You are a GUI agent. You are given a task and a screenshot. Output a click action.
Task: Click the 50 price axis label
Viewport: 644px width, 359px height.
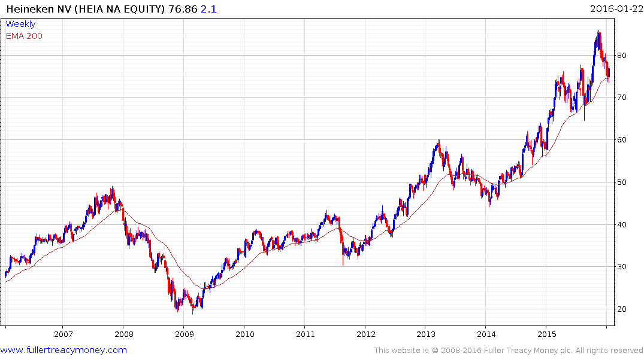[x=622, y=182]
